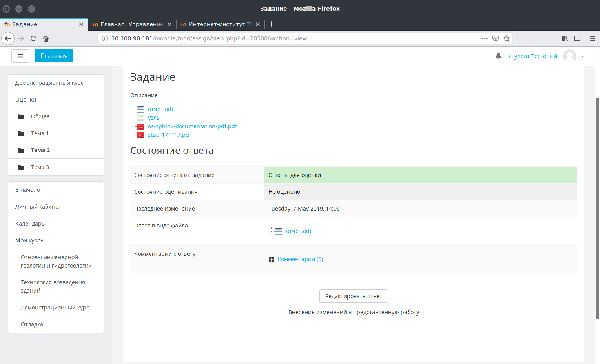Viewport: 600px width, 364px height.
Task: Open os-sphinx-documentation-pdf.pdf link
Action: [192, 126]
